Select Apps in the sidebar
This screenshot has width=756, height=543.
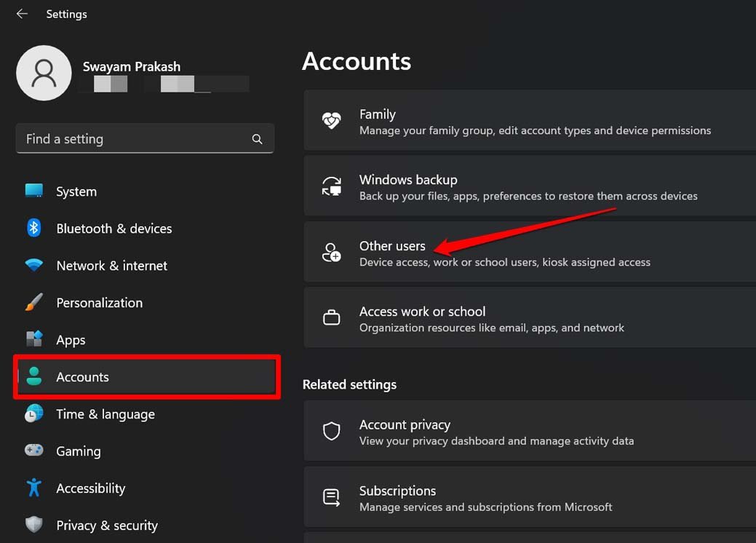point(71,340)
